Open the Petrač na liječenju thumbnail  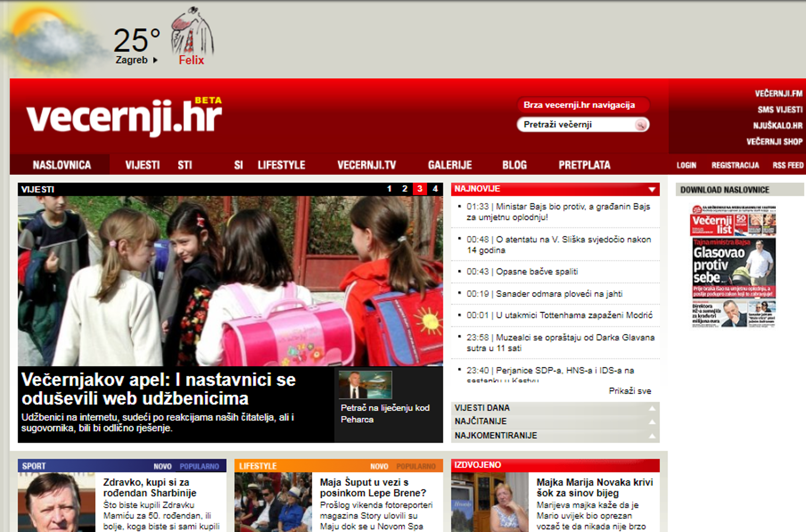click(365, 385)
